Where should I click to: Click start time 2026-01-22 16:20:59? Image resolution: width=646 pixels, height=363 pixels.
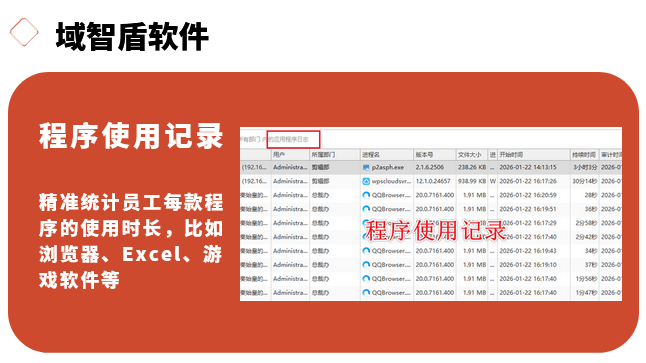528,195
